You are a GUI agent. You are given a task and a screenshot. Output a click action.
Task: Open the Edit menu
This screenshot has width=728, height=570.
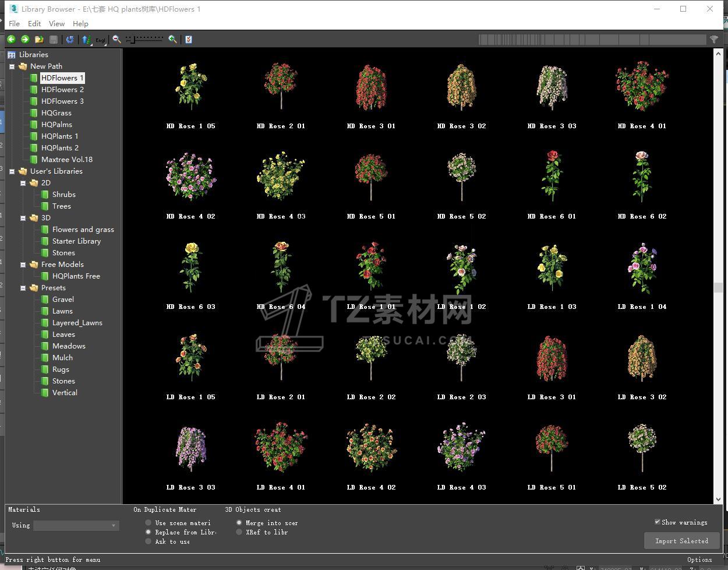(x=34, y=23)
